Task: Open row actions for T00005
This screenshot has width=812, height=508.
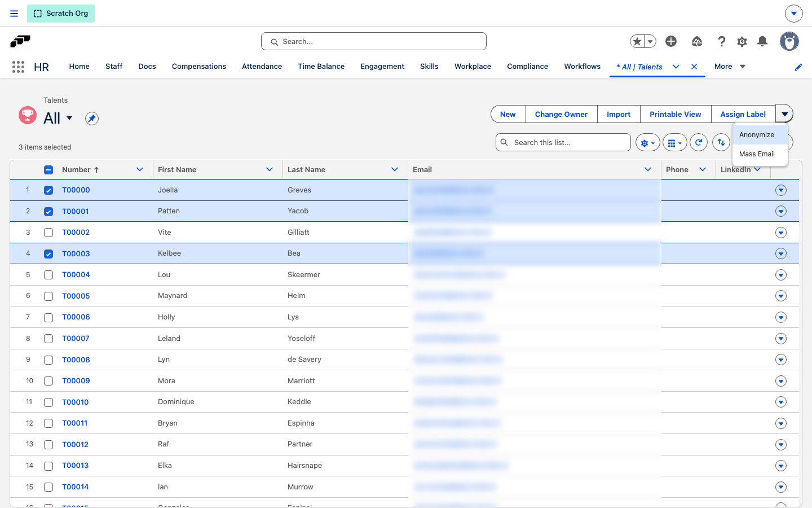Action: [781, 296]
